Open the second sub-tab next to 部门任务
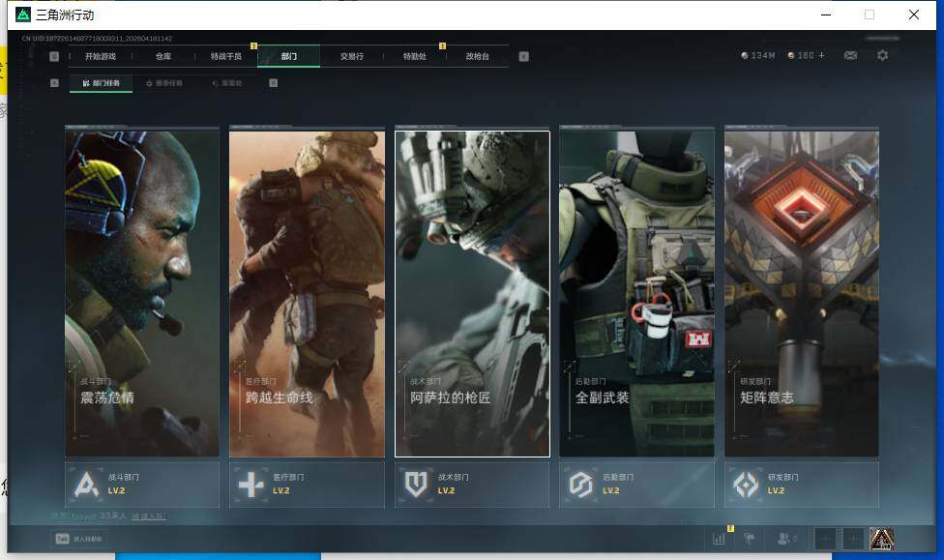 [x=164, y=83]
